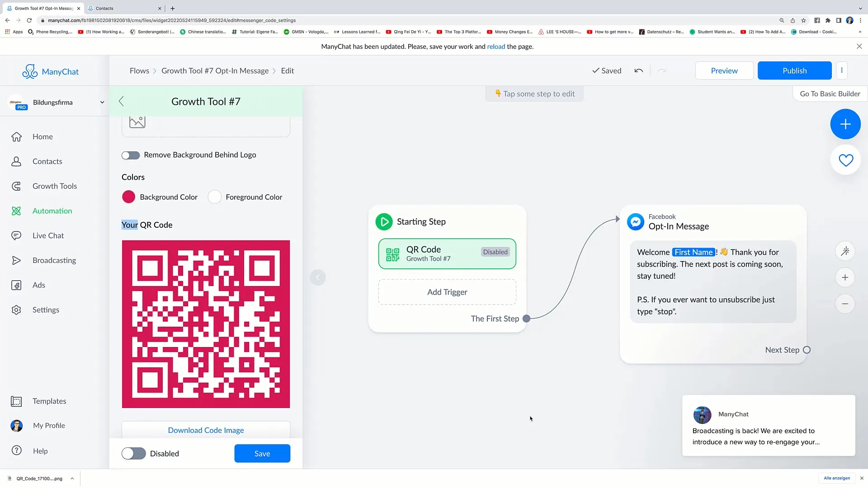Click the Save button
The width and height of the screenshot is (868, 488).
[262, 454]
